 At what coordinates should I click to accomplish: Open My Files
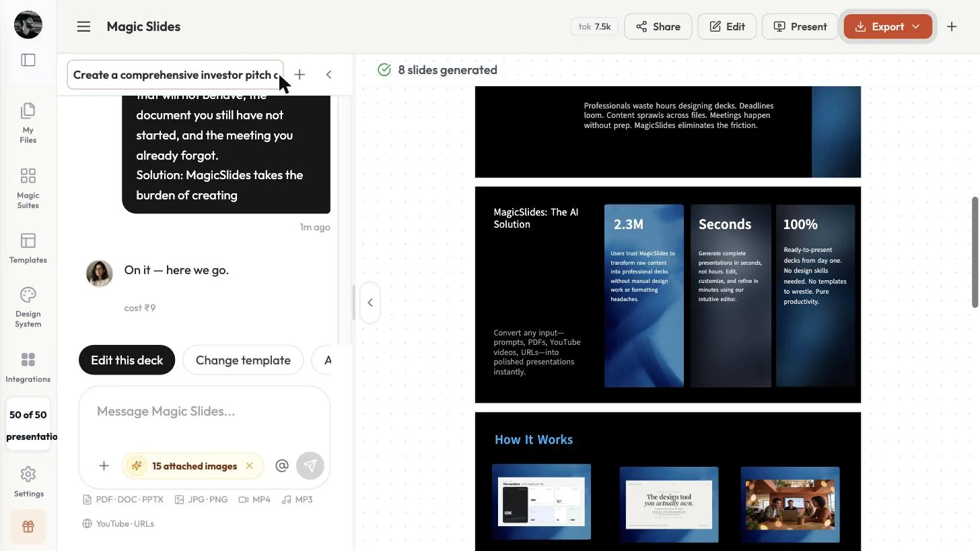click(x=28, y=123)
